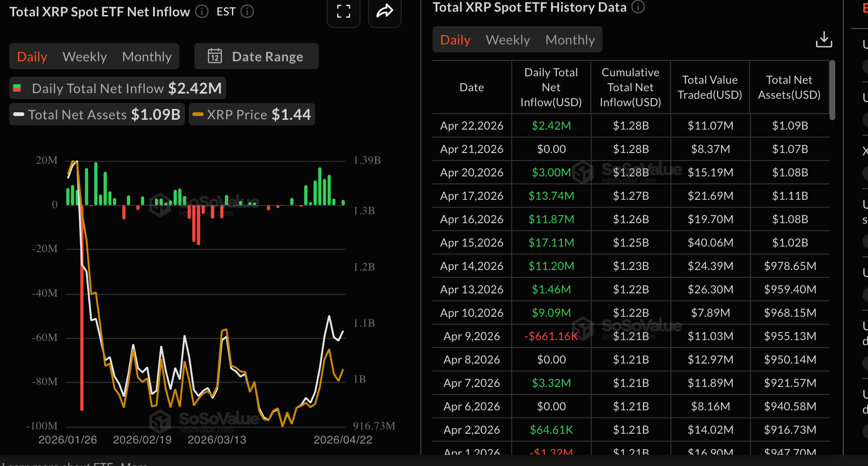Select Daily tab in history table

pyautogui.click(x=455, y=40)
